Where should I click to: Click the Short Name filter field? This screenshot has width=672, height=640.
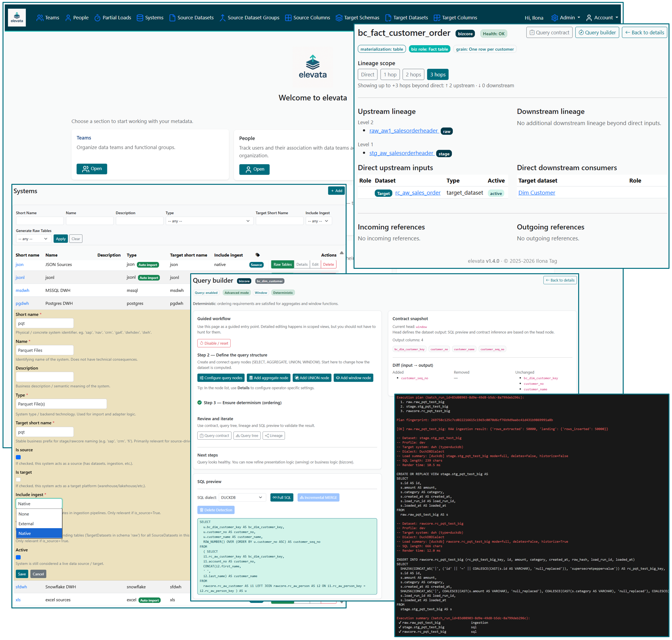39,221
